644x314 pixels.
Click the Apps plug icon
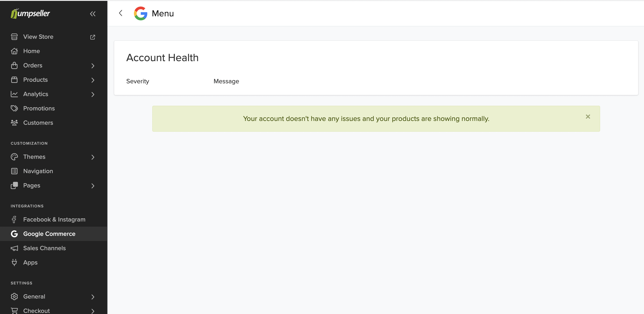pos(14,262)
